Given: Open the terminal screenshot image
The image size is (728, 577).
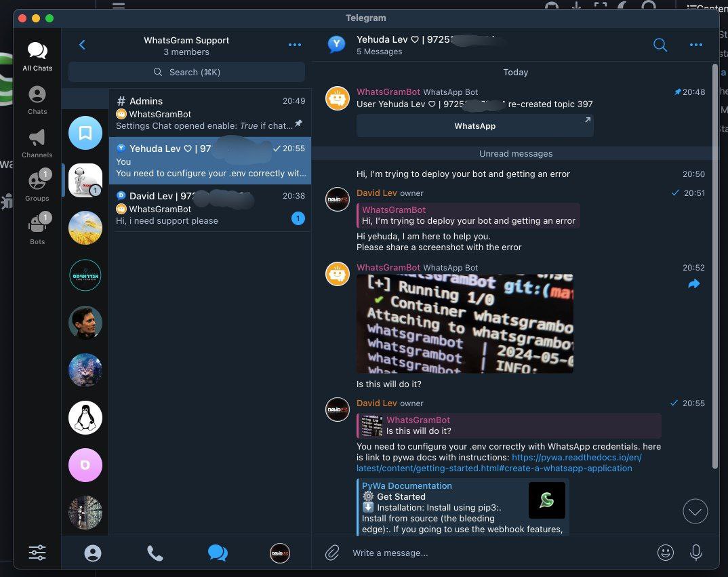Looking at the screenshot, I should click(x=465, y=323).
